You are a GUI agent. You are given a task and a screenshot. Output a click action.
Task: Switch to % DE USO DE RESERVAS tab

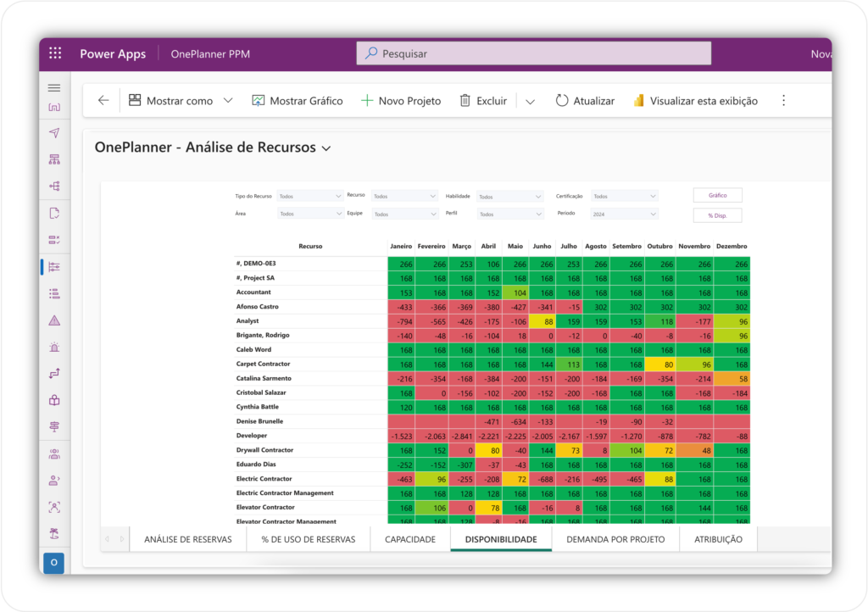309,539
